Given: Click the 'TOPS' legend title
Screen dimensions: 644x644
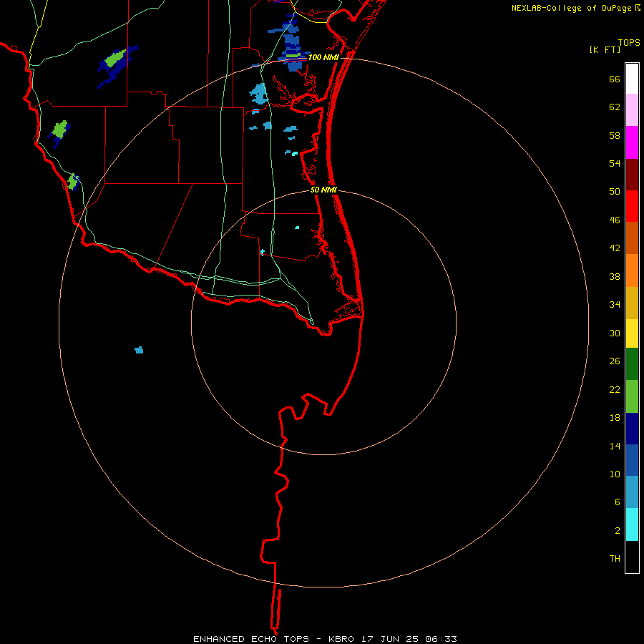Looking at the screenshot, I should [x=629, y=42].
